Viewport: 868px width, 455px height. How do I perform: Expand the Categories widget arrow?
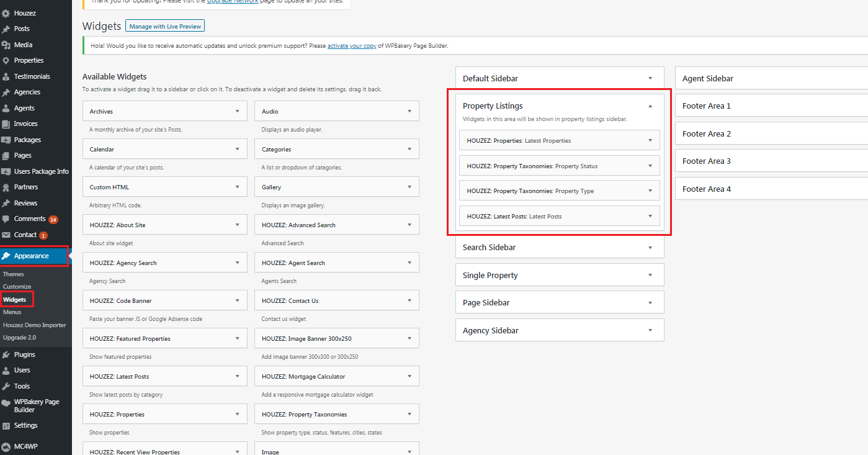pyautogui.click(x=409, y=149)
